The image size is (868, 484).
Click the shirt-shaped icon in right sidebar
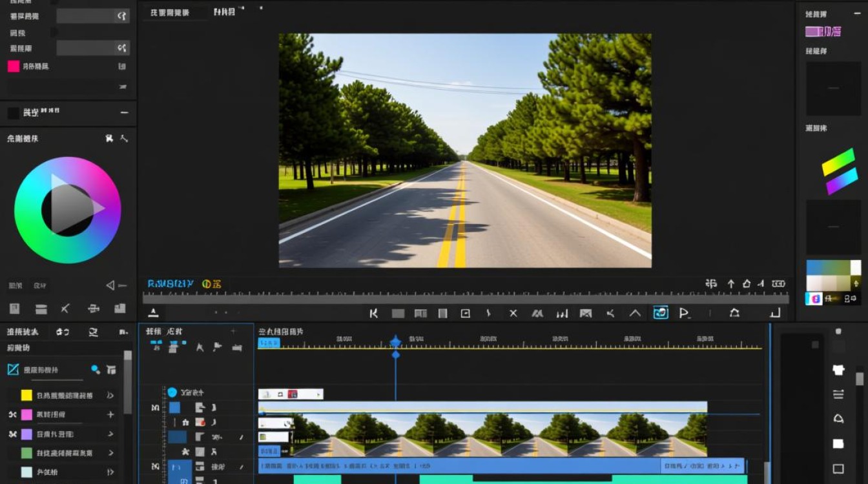[x=838, y=370]
